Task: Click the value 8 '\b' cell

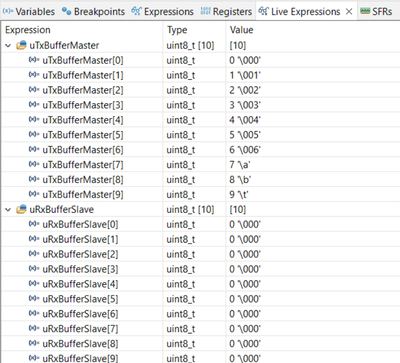Action: click(x=240, y=180)
